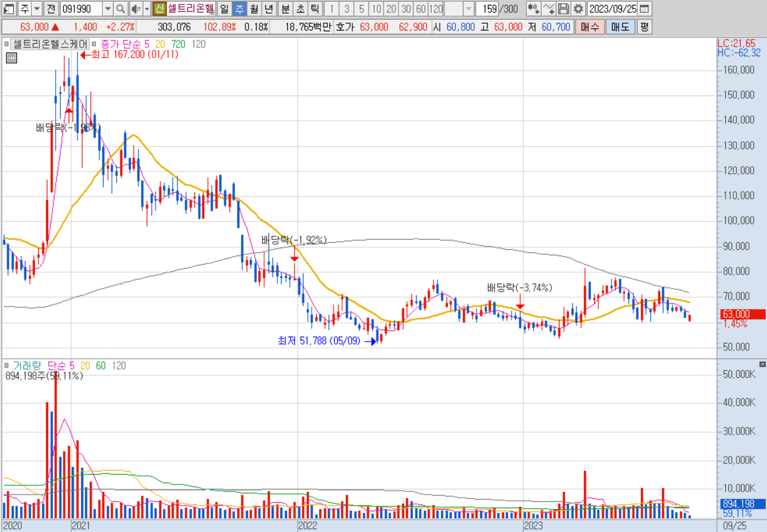
Task: Open chart settings gear icon
Action: pos(578,9)
